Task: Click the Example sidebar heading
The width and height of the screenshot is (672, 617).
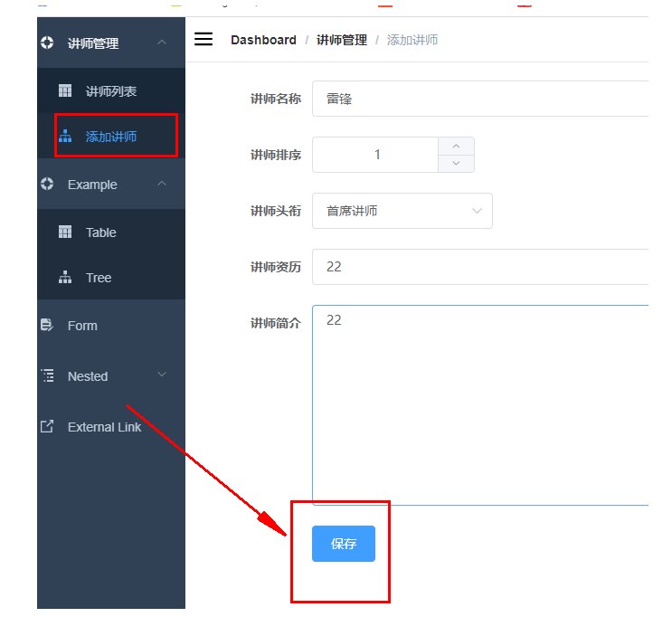Action: (x=111, y=185)
